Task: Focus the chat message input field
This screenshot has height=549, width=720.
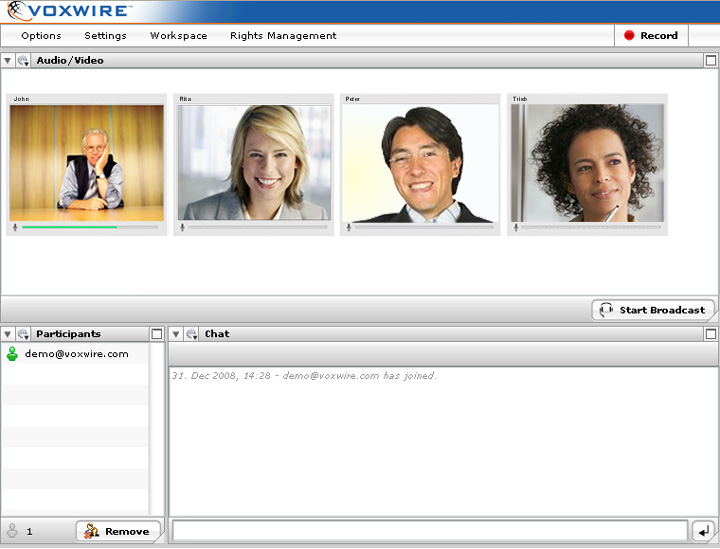Action: pyautogui.click(x=430, y=531)
